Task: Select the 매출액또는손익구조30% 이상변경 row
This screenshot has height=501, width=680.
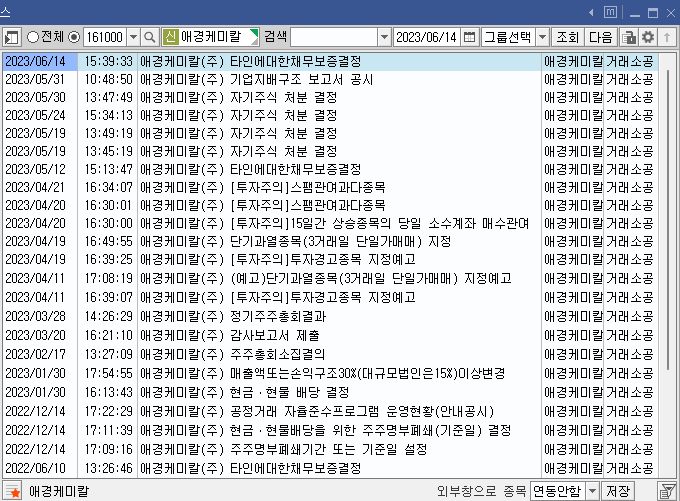Action: (x=330, y=373)
